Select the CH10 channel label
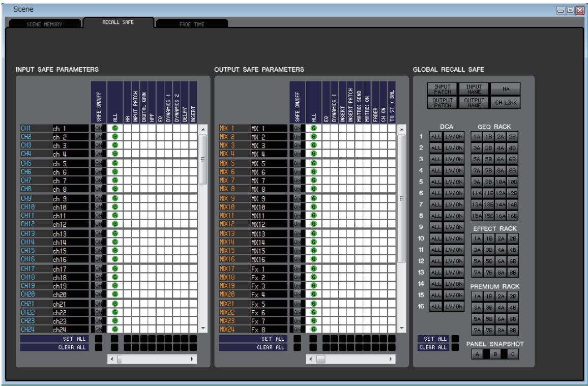 36,207
